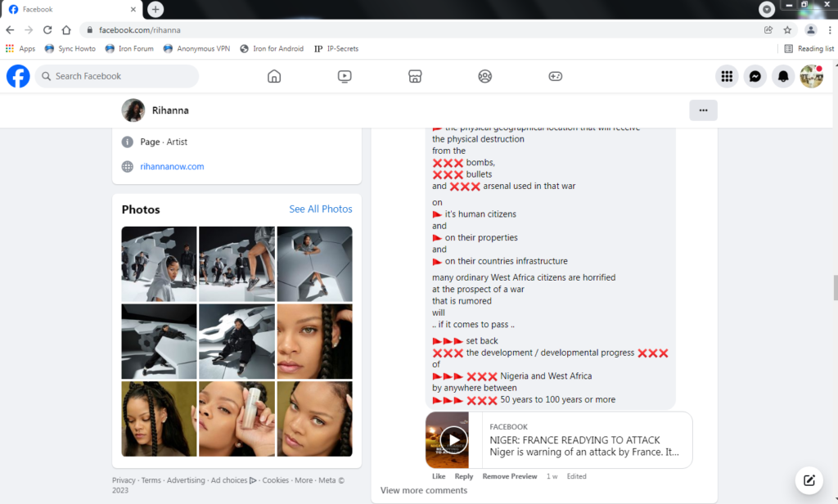
Task: Open the Anonymous VPN bookmark
Action: 196,48
